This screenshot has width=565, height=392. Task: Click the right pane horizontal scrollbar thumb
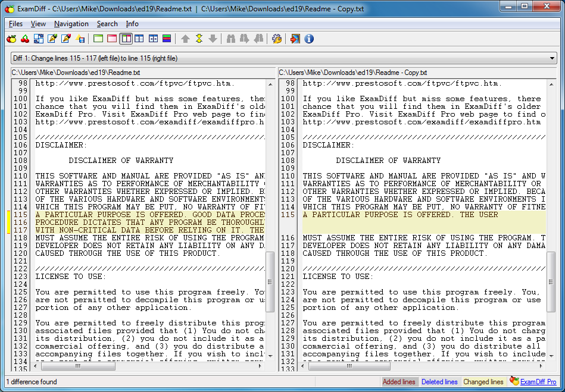(349, 366)
